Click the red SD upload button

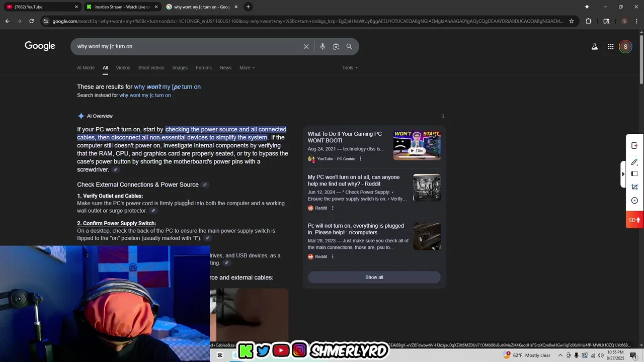click(634, 220)
